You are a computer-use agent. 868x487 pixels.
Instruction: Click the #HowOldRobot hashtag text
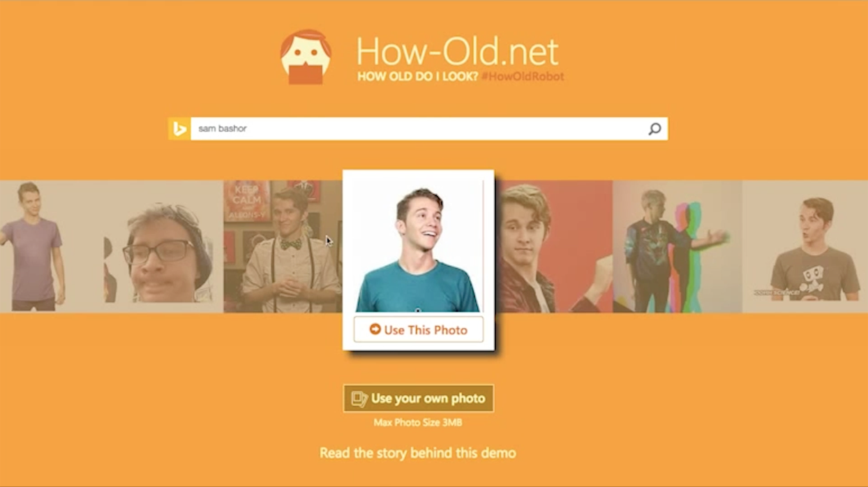523,77
